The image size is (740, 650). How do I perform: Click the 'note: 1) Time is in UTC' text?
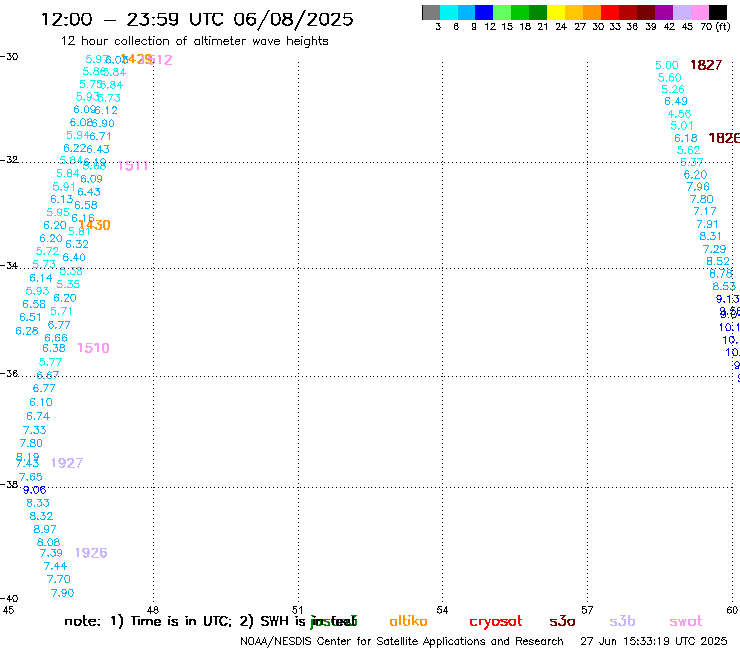(148, 621)
